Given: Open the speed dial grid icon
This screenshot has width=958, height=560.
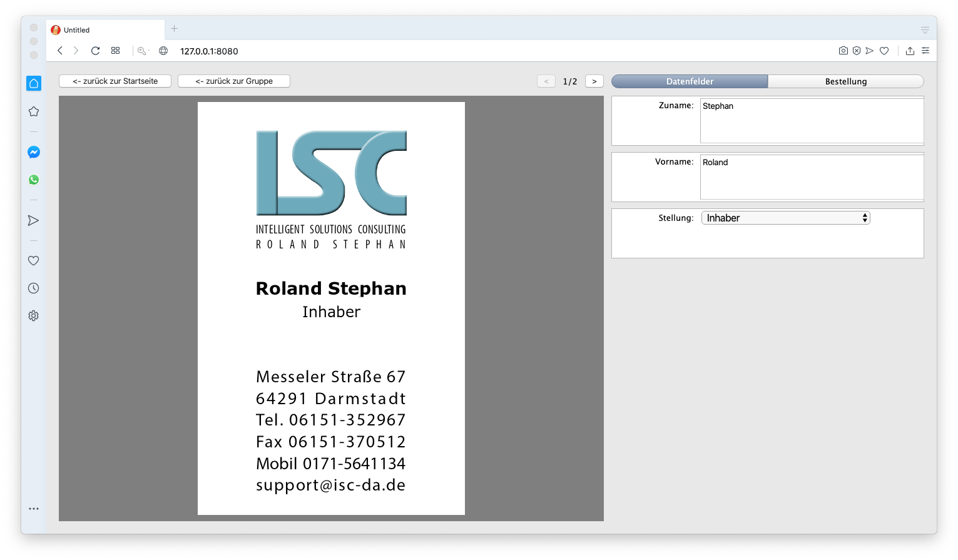Looking at the screenshot, I should pyautogui.click(x=115, y=51).
